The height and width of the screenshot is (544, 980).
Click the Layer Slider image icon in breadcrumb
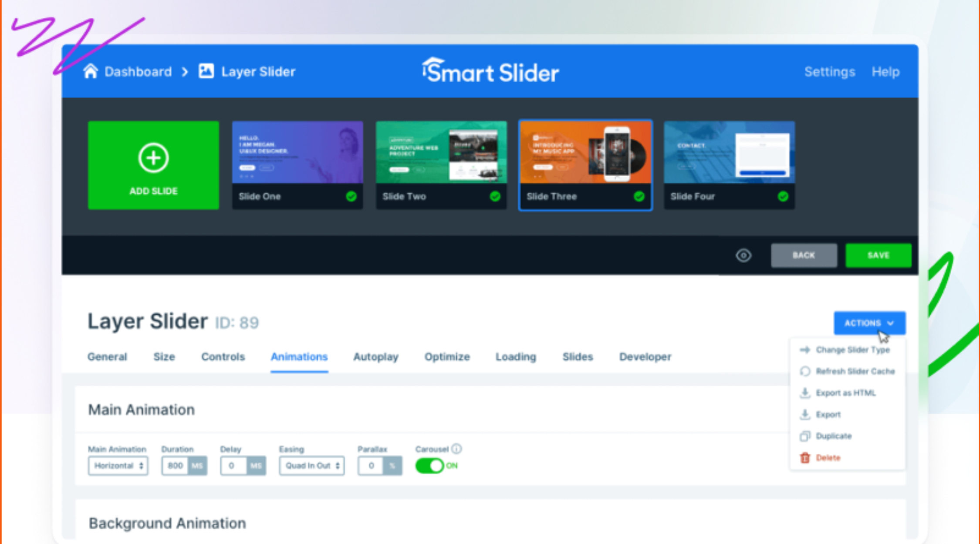(206, 71)
